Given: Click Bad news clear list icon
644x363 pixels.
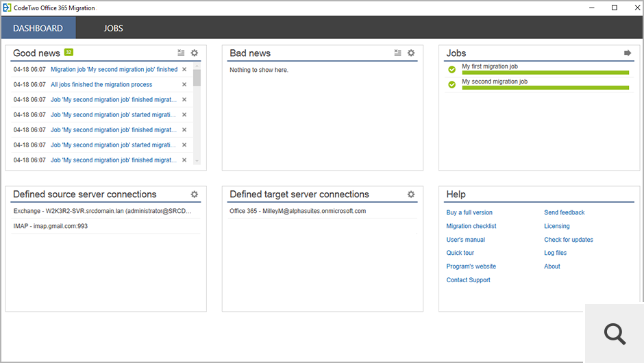Looking at the screenshot, I should [397, 53].
